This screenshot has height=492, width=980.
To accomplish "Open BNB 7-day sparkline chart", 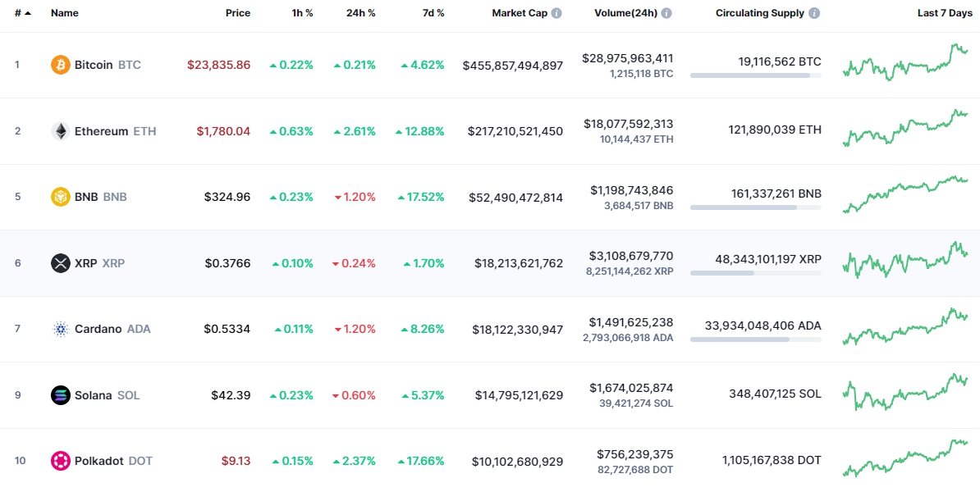I will pos(905,194).
